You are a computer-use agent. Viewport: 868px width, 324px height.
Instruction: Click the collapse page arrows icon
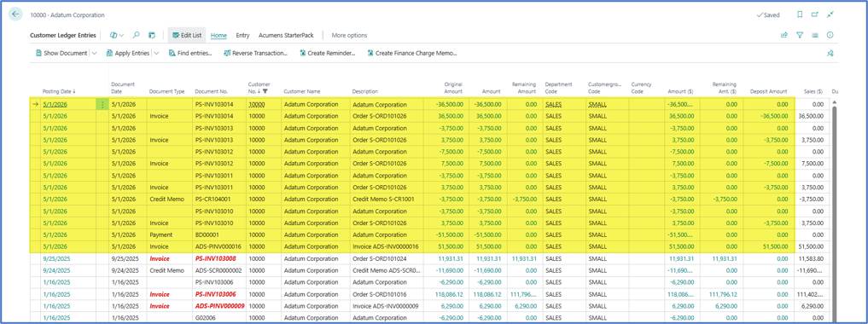point(830,15)
